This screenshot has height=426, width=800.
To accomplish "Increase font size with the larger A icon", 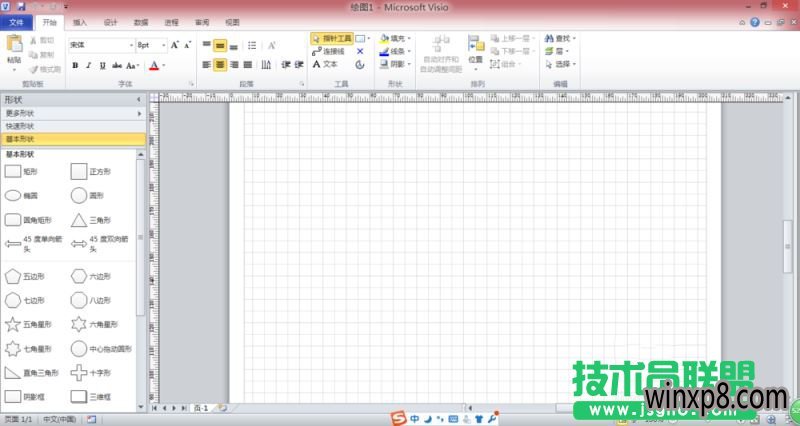I will pos(174,45).
